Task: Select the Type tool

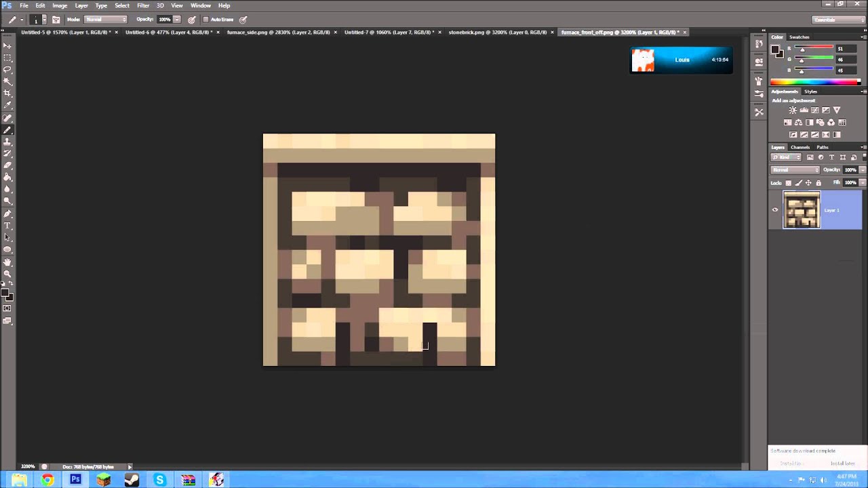Action: point(7,225)
